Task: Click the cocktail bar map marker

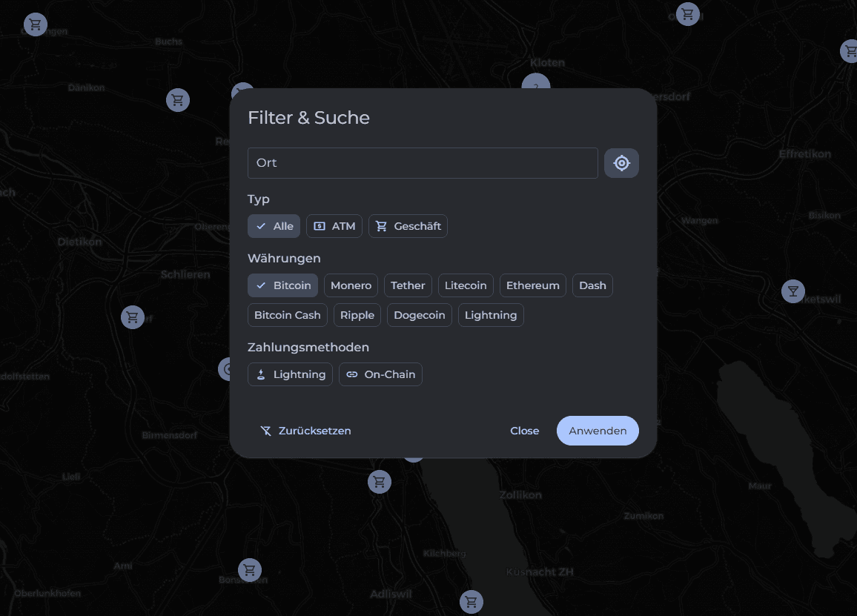Action: (793, 291)
